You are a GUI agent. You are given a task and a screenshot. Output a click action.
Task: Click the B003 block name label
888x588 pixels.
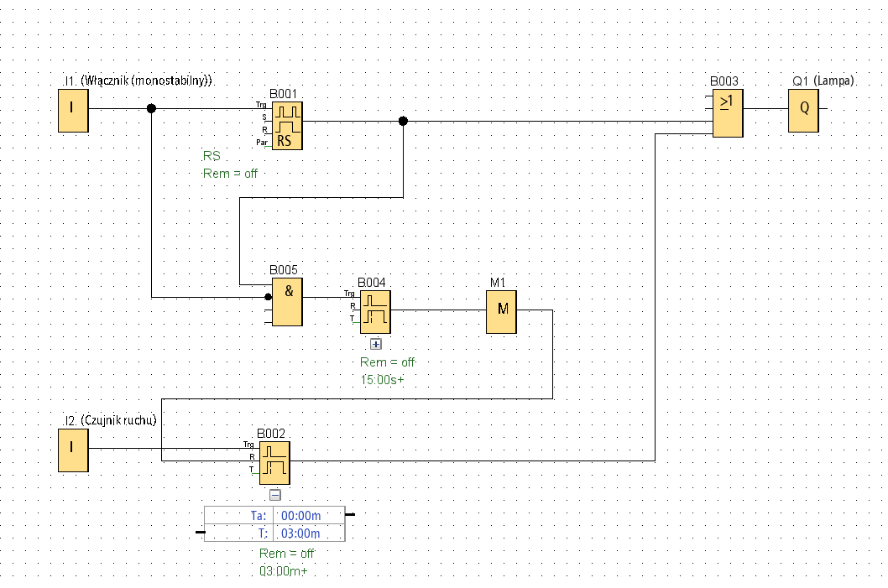tap(724, 81)
